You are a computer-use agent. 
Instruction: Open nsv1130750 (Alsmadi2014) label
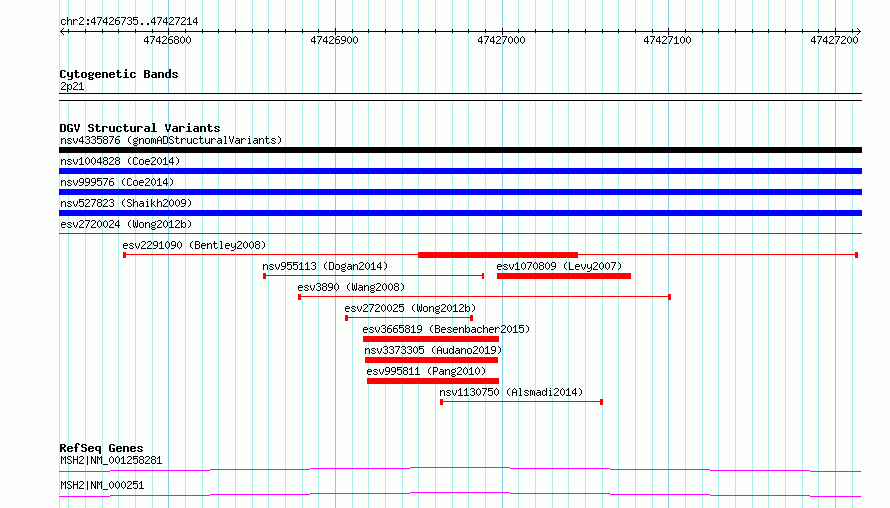[x=511, y=392]
